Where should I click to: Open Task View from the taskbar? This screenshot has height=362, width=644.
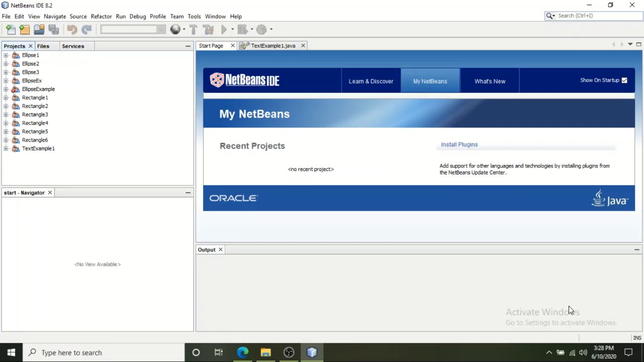[218, 352]
